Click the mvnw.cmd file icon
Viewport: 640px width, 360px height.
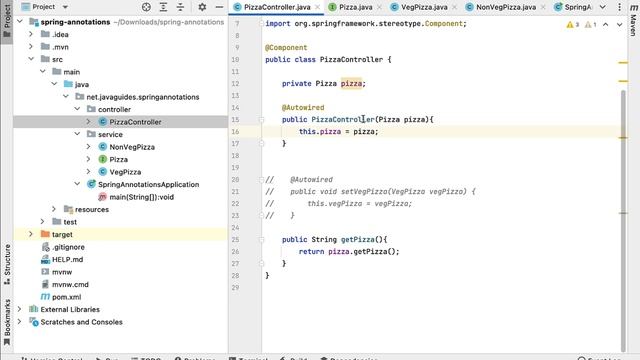[x=45, y=284]
